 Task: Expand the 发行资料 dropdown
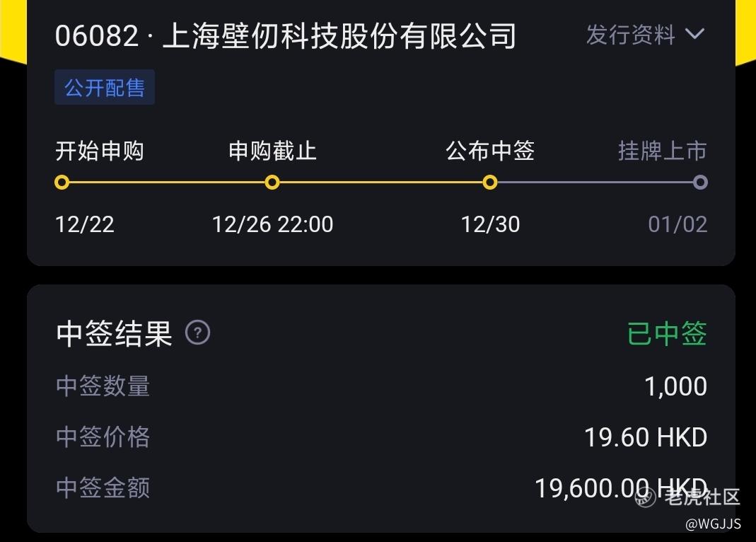pyautogui.click(x=631, y=35)
